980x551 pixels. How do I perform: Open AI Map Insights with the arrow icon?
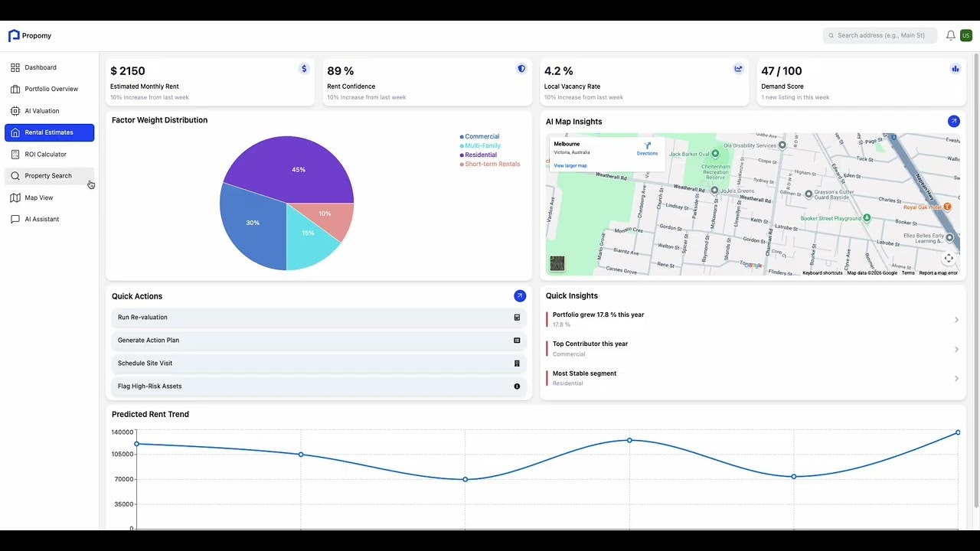953,121
